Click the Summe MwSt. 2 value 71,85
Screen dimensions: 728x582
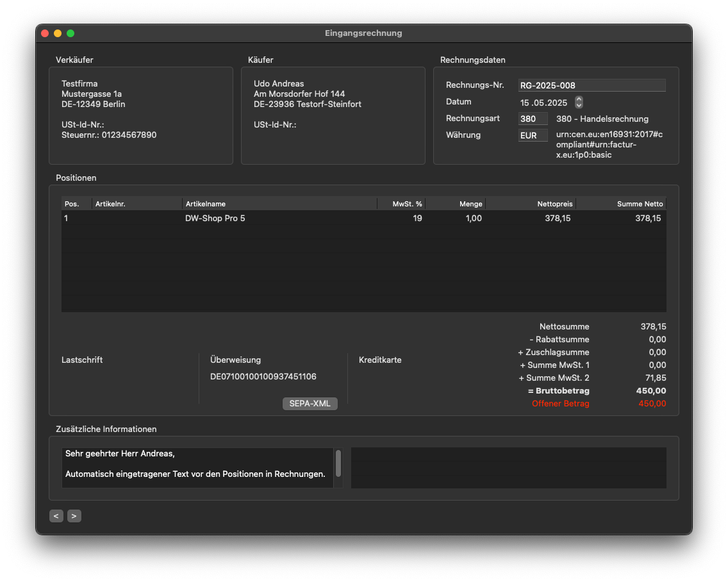click(x=656, y=378)
